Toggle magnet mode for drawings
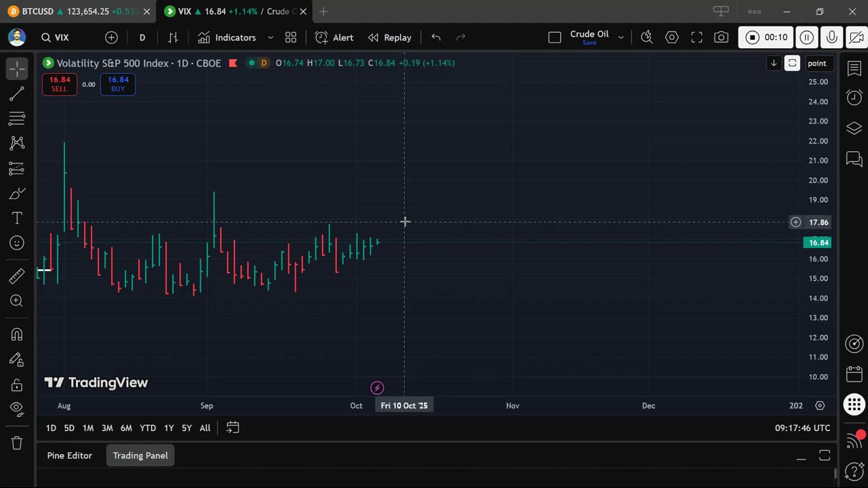This screenshot has width=868, height=488. 17,335
